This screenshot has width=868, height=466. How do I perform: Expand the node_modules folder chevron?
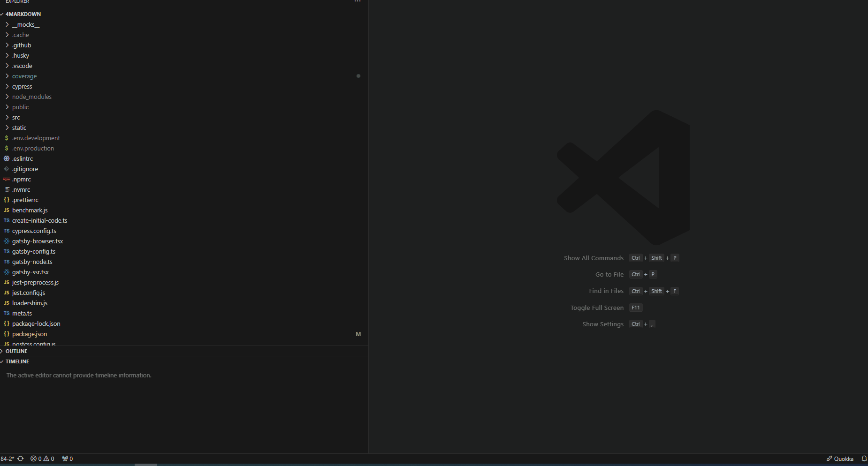pyautogui.click(x=7, y=97)
